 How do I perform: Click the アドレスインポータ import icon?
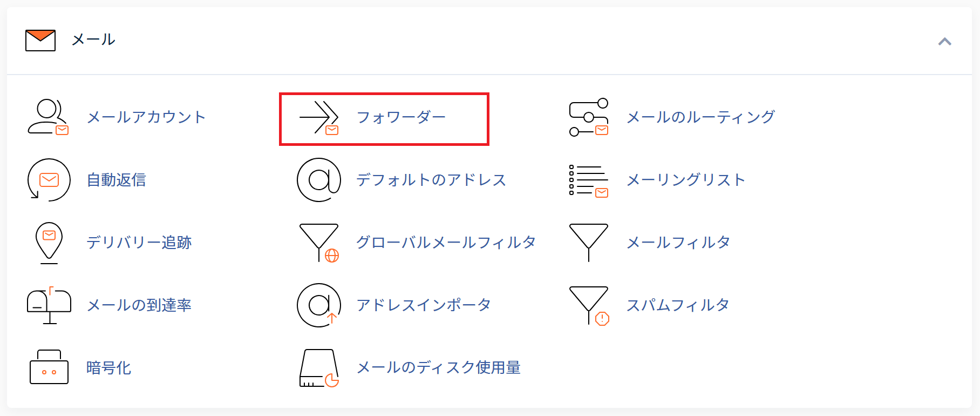pos(319,305)
